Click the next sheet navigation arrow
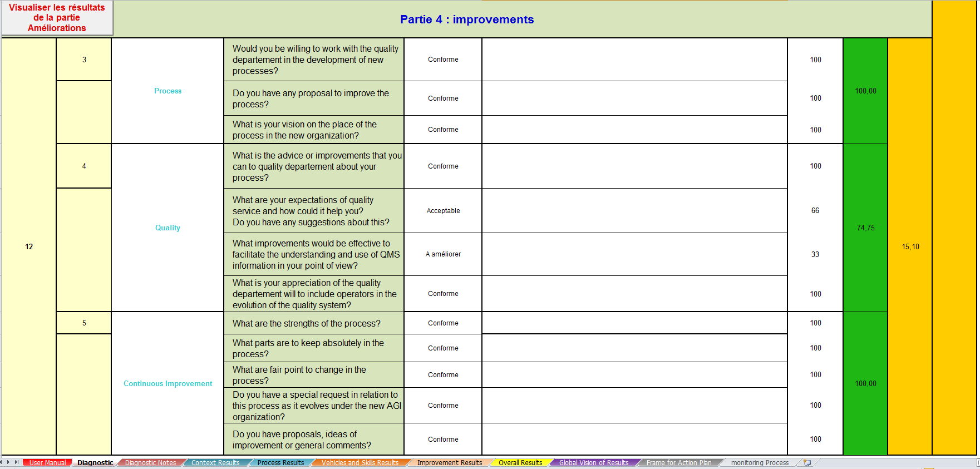Screen dimensions: 980x469 pos(8,462)
